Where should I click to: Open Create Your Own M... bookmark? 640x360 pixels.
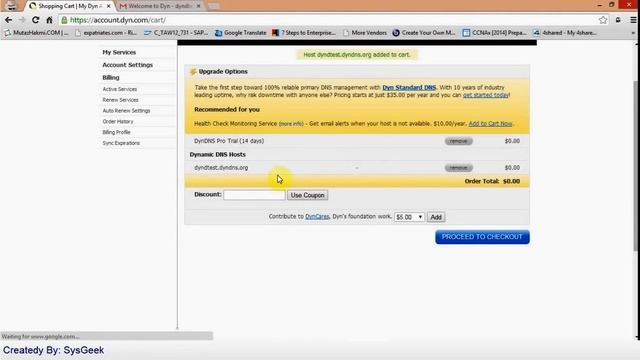[424, 33]
